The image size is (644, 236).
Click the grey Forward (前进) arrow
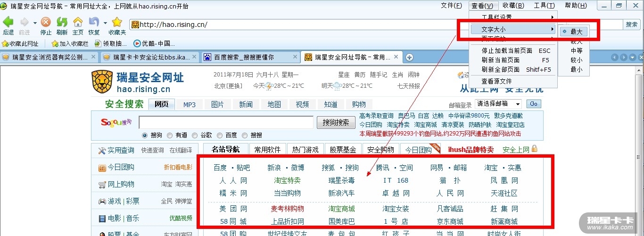[24, 22]
